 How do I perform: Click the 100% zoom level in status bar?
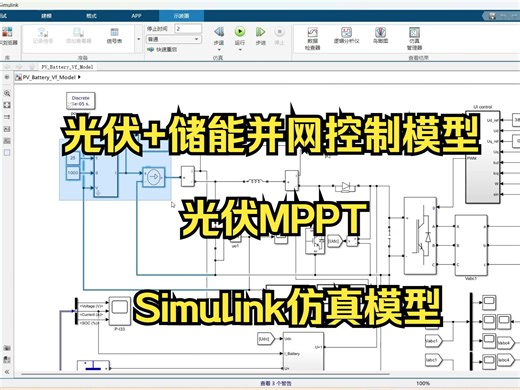(x=423, y=383)
